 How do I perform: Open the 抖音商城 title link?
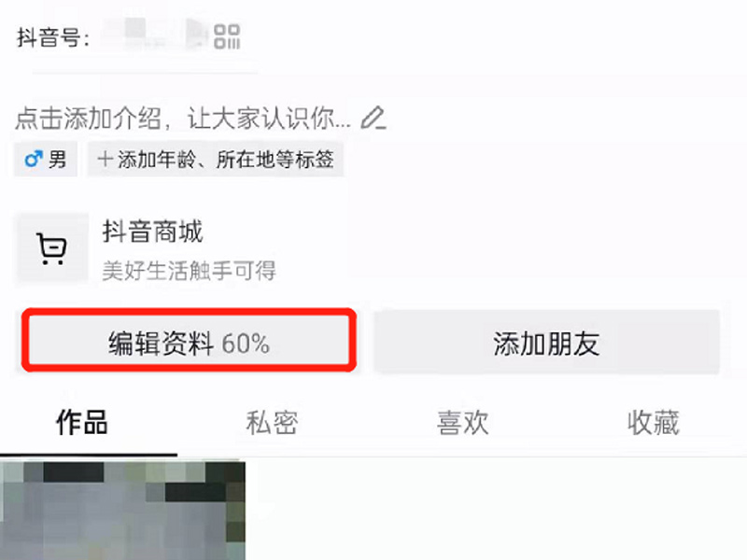tap(152, 231)
